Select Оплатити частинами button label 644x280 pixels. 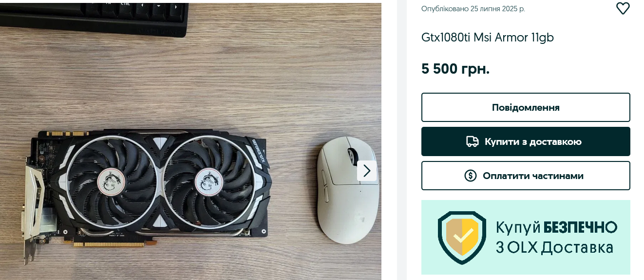[533, 176]
